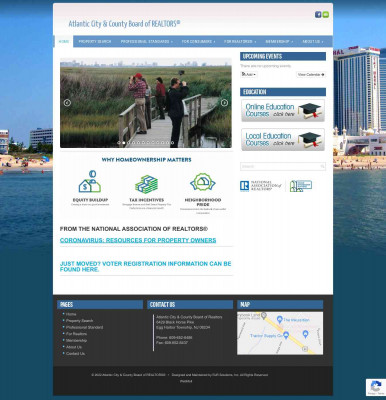Viewport: 386px width, 400px height.
Task: Click the search magnifier icon
Action: (x=322, y=166)
